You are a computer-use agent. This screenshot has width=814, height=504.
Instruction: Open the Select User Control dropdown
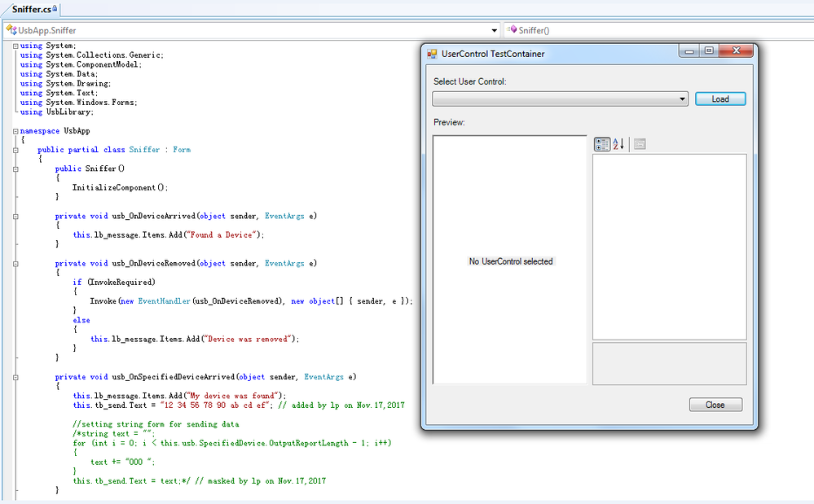click(x=683, y=99)
